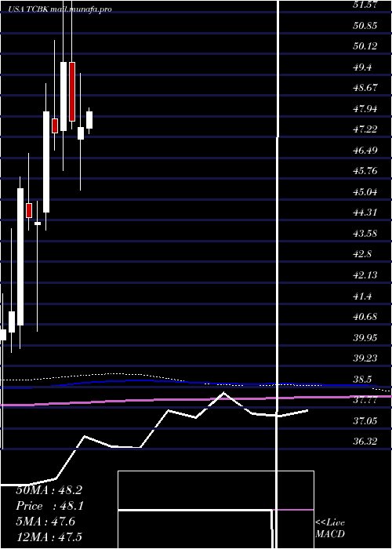The image size is (392, 549).
Task: Click price label 40.68
Action: 366,317
